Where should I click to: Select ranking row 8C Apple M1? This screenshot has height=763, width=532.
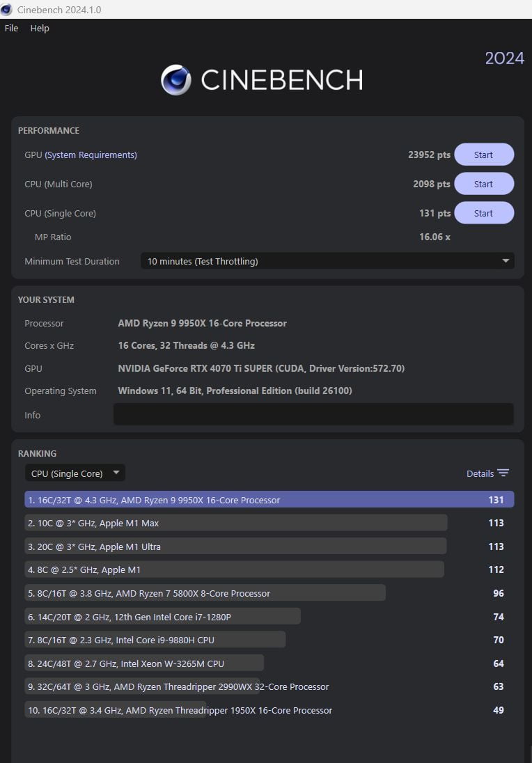click(269, 570)
